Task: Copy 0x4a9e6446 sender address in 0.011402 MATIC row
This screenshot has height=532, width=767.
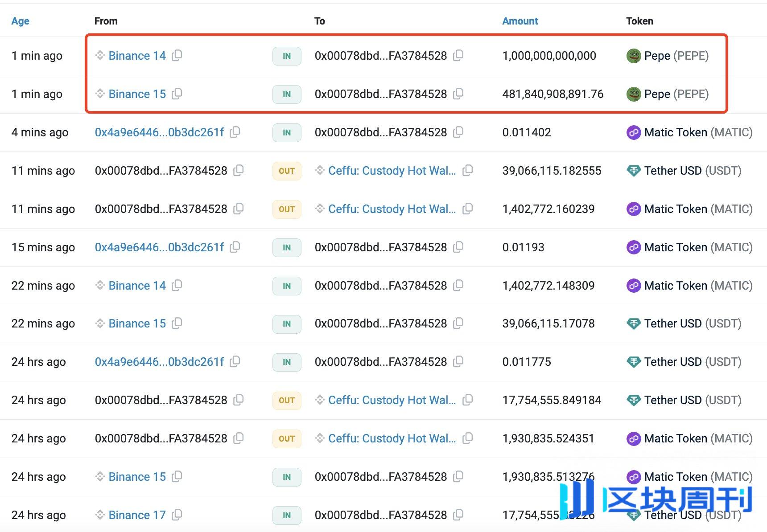Action: (x=235, y=132)
